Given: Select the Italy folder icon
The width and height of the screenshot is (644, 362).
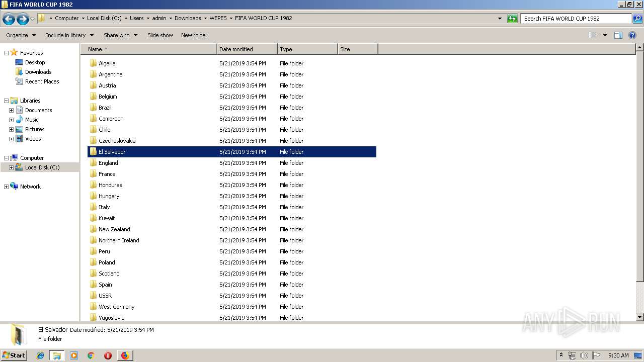Looking at the screenshot, I should 93,207.
